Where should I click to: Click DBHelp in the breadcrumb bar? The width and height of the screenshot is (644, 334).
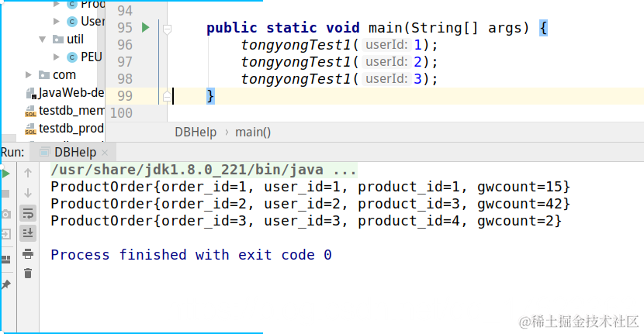(196, 132)
